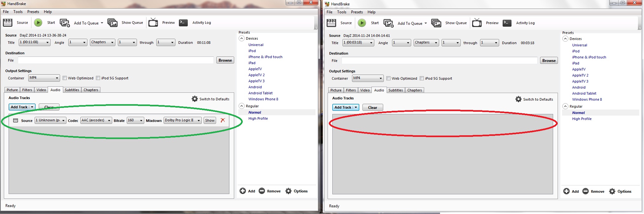Open audio Codec AAC (avcodec) dropdown
Image resolution: width=644 pixels, height=214 pixels.
[96, 120]
